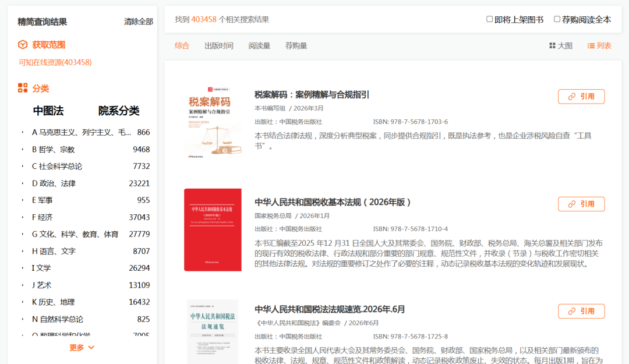The image size is (629, 364).
Task: Click the author 国家税务总局 text
Action: [x=273, y=215]
